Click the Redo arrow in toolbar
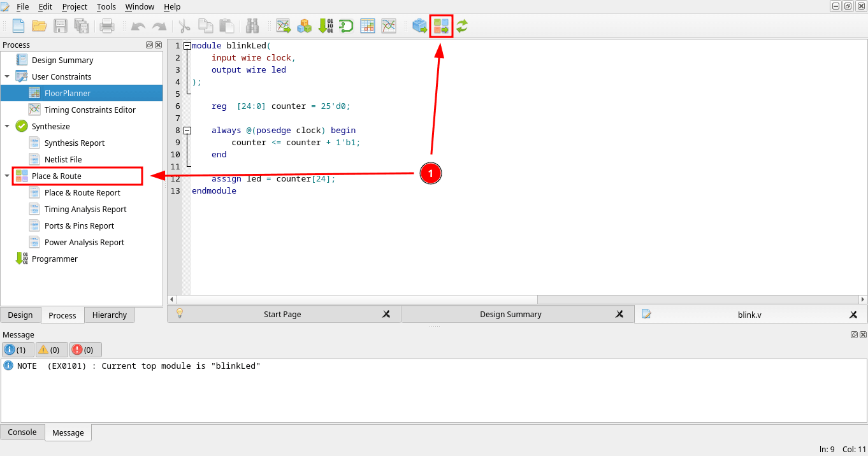Screen dimensions: 868x456 [x=159, y=26]
